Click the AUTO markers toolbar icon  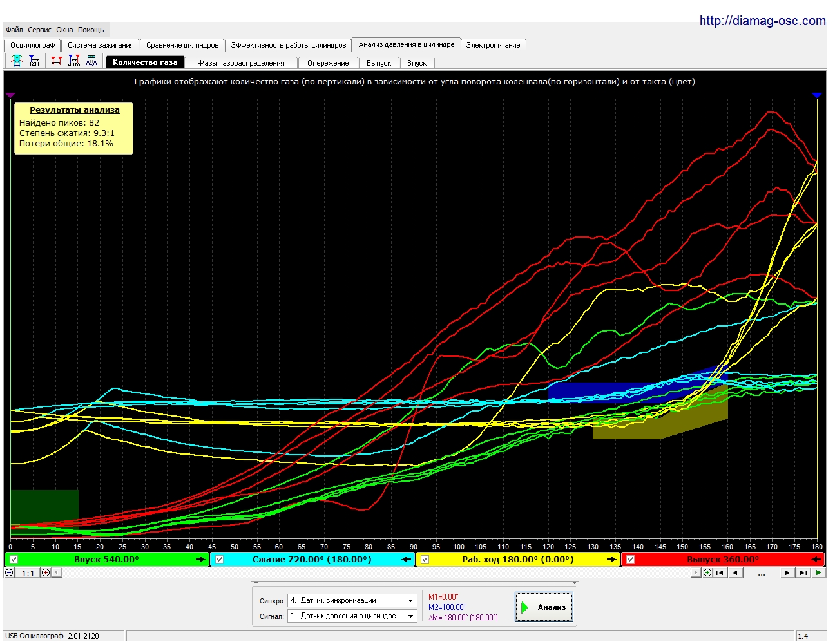point(74,61)
